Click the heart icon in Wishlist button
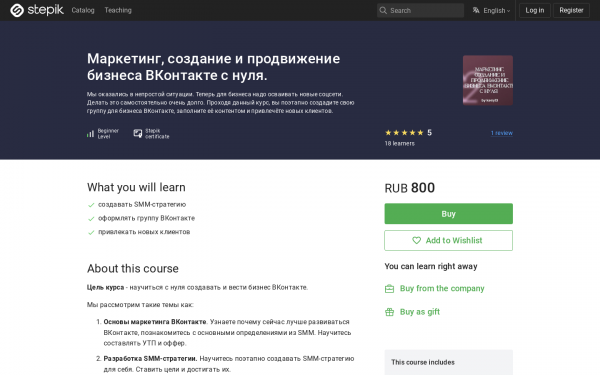600x375 pixels. [x=416, y=240]
